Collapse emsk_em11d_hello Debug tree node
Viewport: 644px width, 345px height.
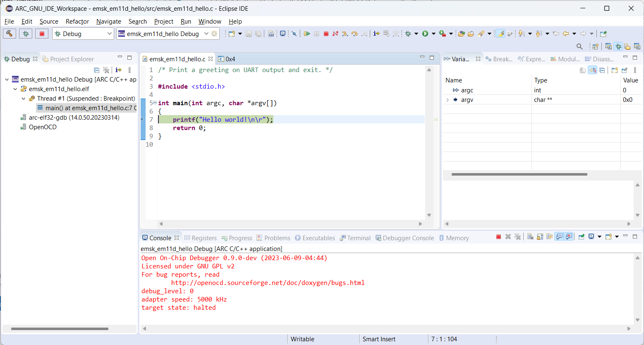pyautogui.click(x=7, y=79)
